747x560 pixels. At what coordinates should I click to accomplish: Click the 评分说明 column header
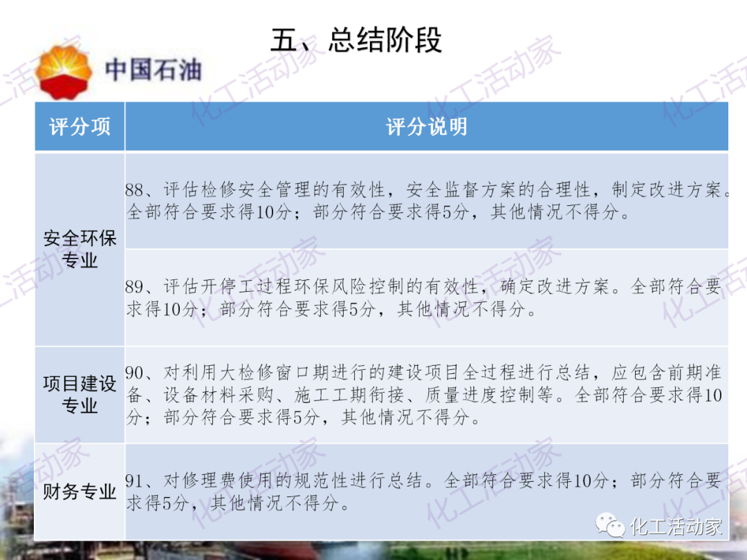(426, 127)
